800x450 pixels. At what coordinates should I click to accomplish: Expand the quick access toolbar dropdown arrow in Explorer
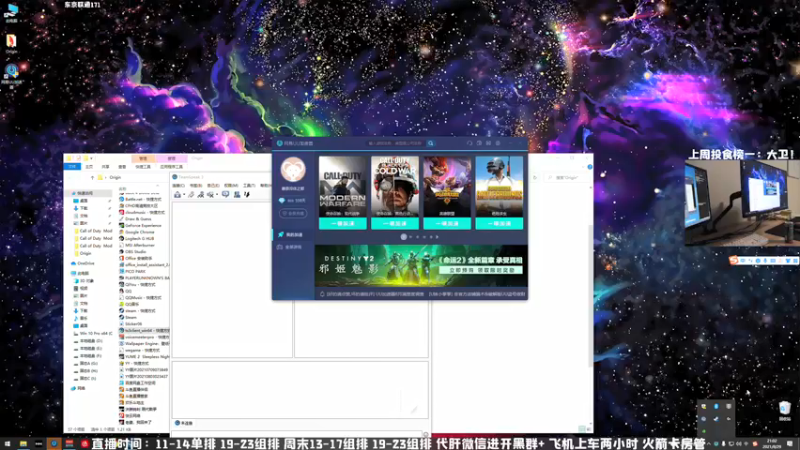[91, 159]
